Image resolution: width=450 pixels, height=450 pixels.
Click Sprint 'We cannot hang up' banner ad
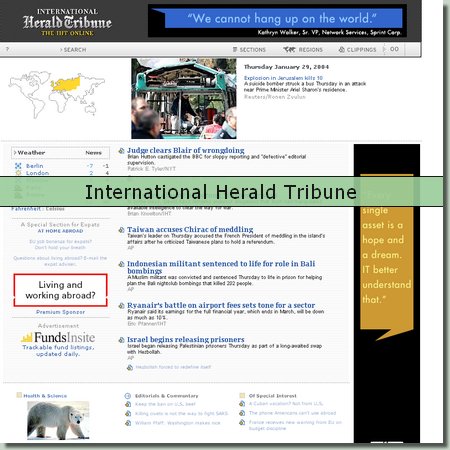tap(277, 21)
